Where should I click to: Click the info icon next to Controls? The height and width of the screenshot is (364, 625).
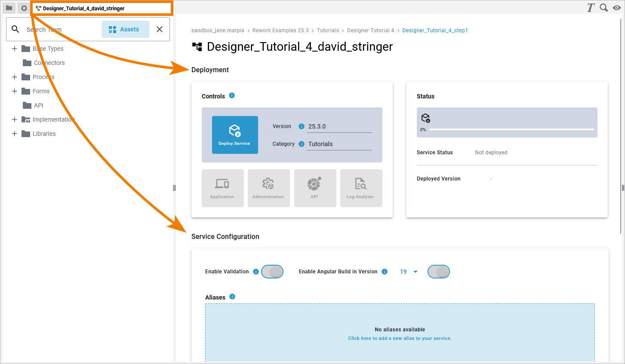click(232, 95)
